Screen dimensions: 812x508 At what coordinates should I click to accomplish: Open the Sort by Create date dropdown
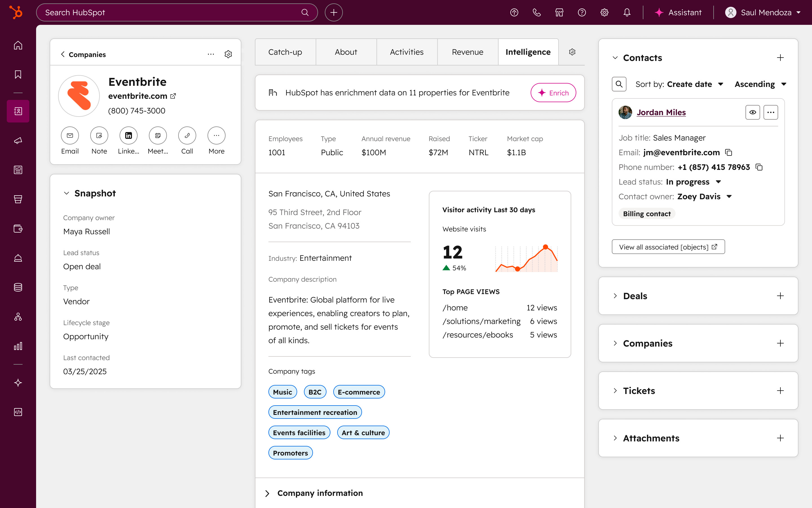coord(695,84)
